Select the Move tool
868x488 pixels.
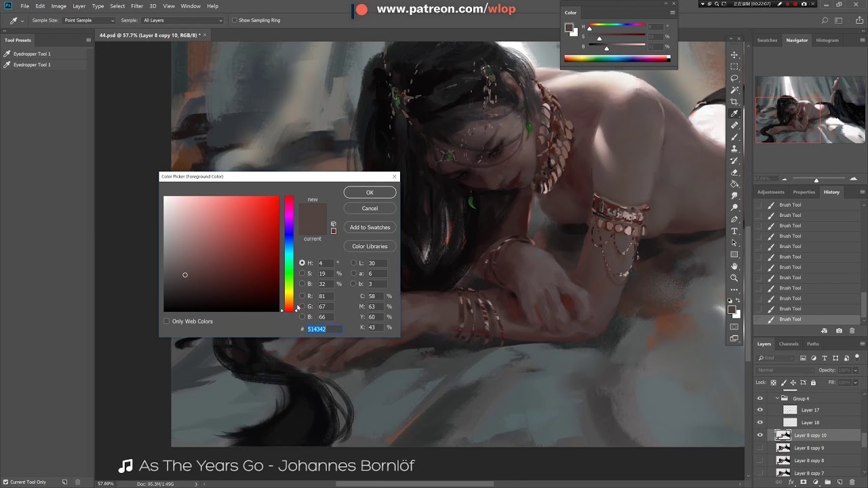tap(734, 55)
